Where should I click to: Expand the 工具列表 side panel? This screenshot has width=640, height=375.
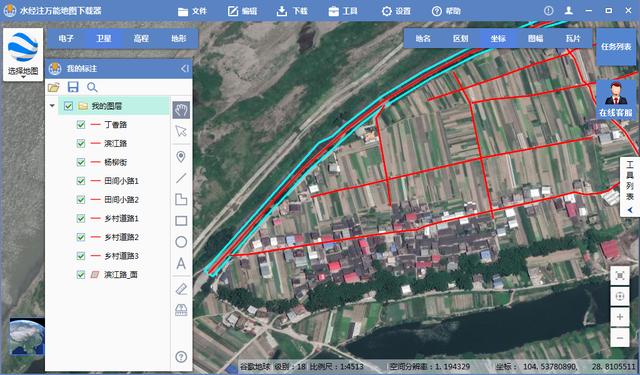pos(630,186)
